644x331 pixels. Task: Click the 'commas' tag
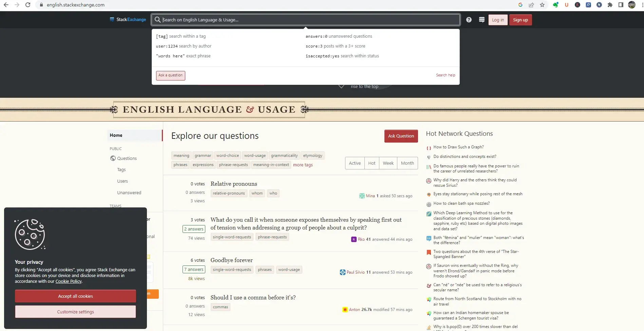[x=221, y=307]
